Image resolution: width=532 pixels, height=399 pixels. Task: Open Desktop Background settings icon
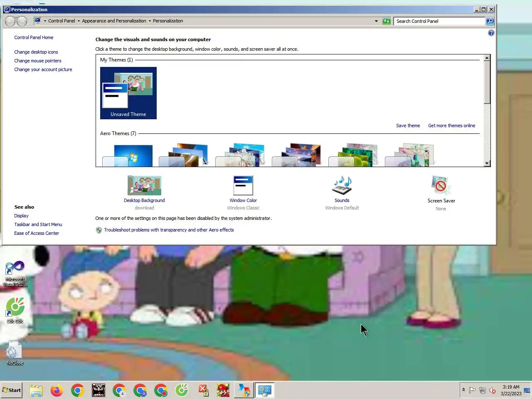(144, 185)
